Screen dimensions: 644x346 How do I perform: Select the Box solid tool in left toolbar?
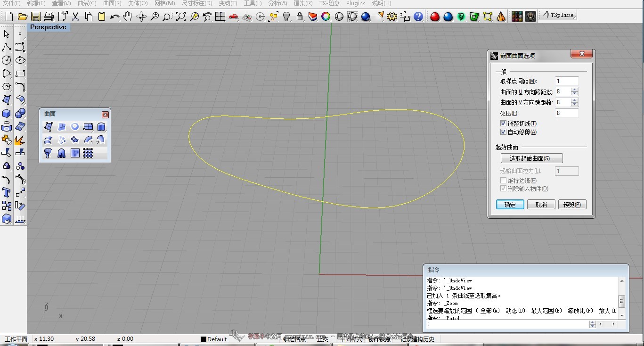(7, 113)
